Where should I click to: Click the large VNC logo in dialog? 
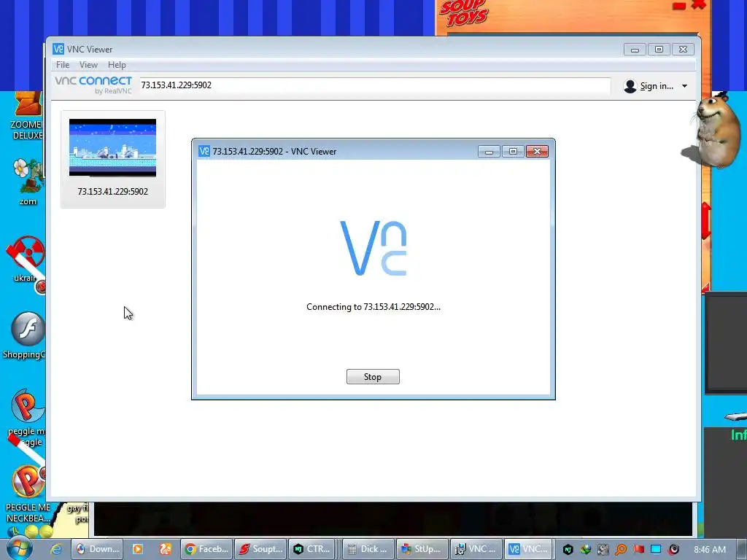point(373,248)
